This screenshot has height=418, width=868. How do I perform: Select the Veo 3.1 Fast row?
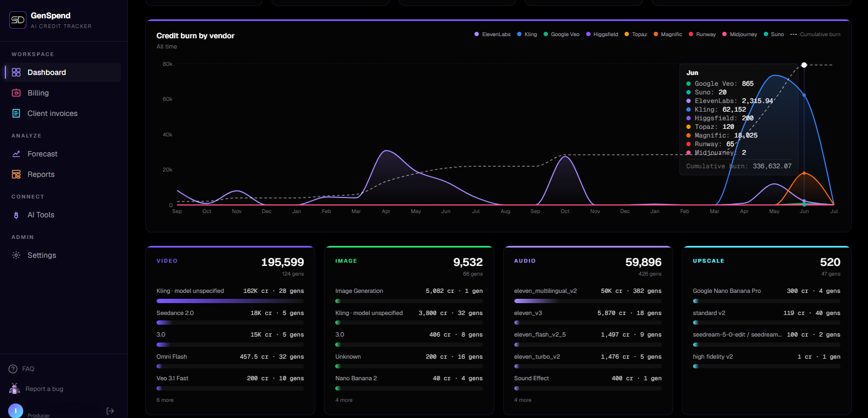[230, 382]
